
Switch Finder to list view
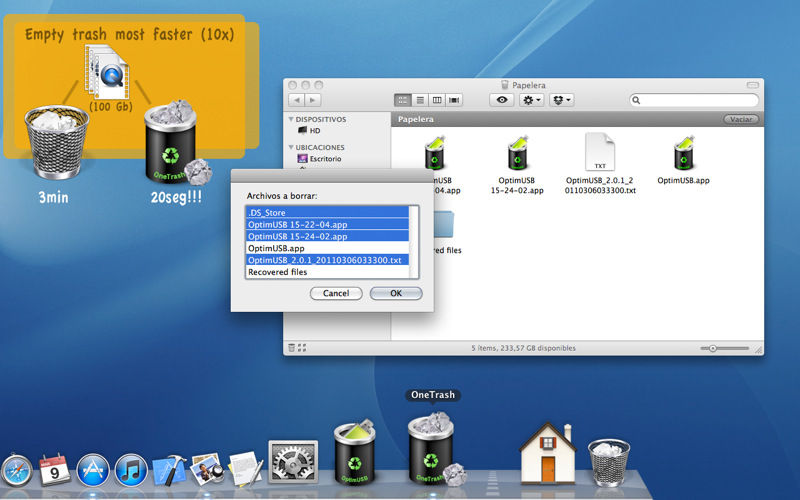pos(420,100)
